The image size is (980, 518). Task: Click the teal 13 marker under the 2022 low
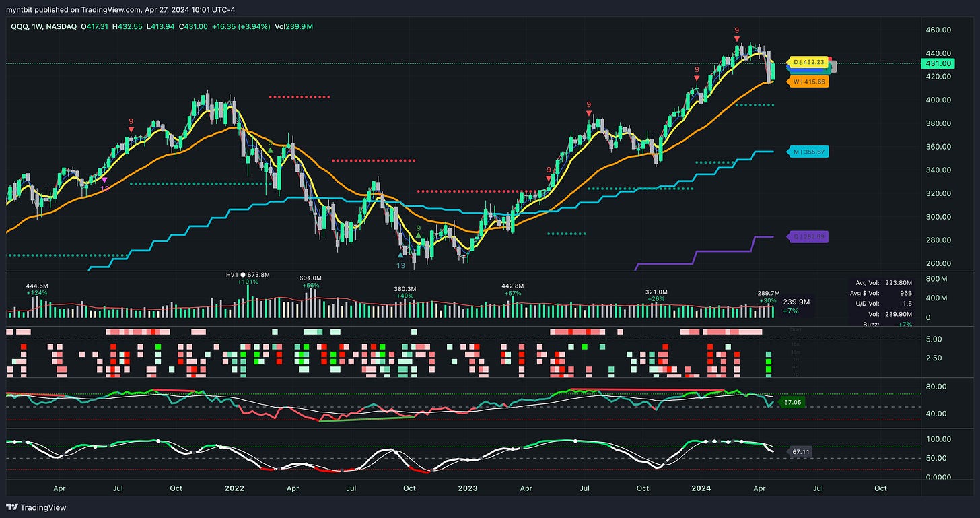point(400,266)
